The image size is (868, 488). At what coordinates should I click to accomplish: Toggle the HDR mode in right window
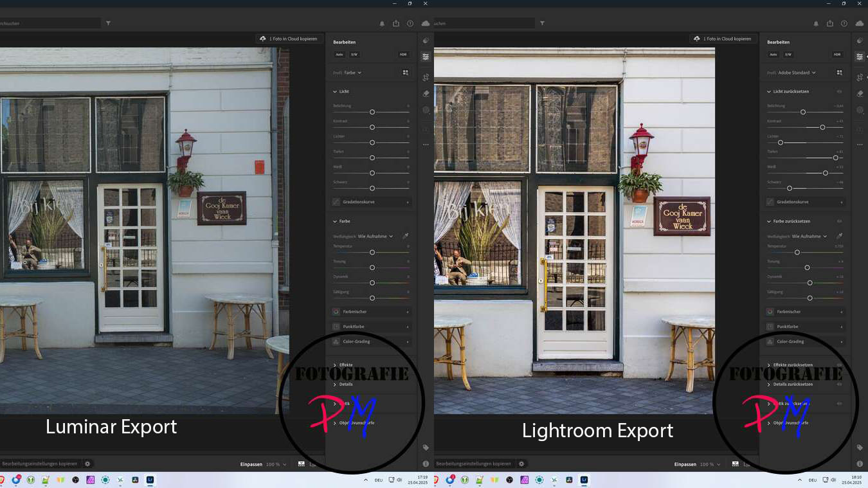(837, 55)
